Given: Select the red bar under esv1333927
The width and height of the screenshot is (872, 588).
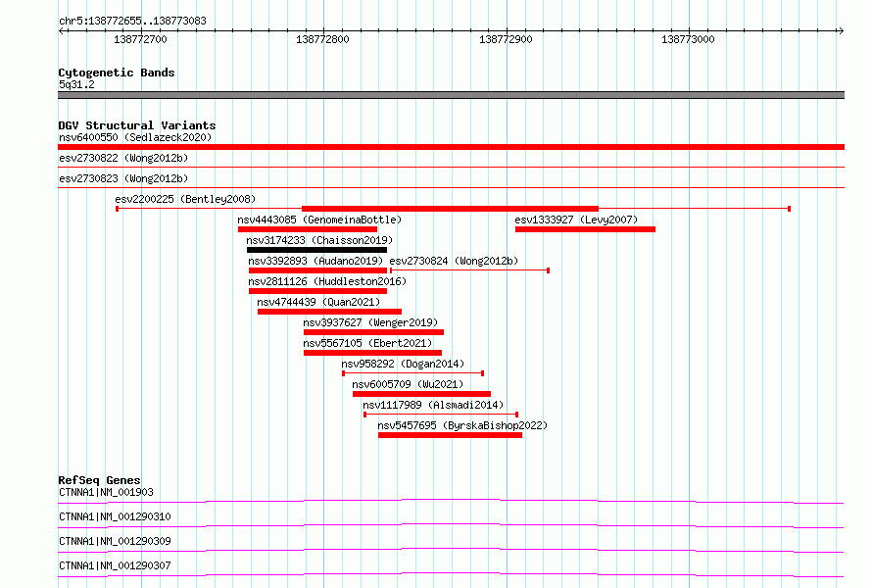Looking at the screenshot, I should point(585,229).
